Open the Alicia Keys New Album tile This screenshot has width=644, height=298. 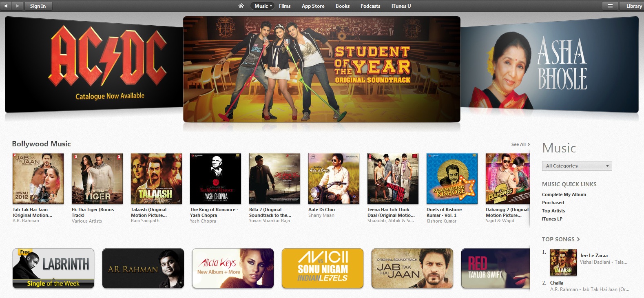[x=233, y=268]
